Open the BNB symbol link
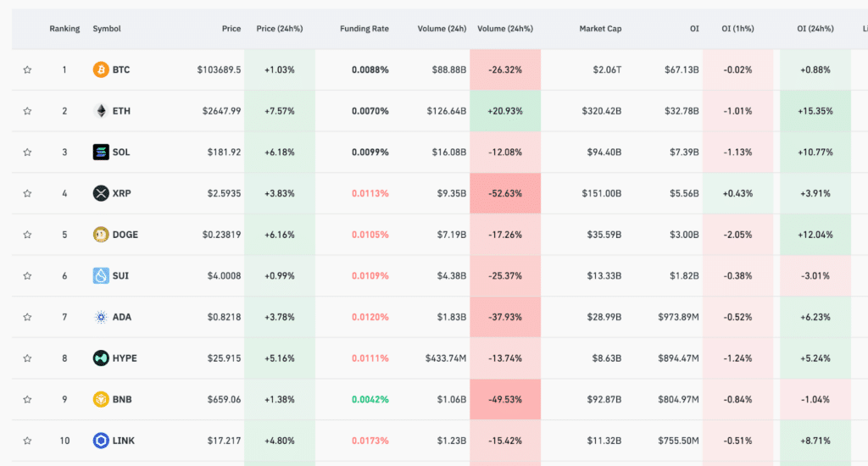 [x=122, y=400]
